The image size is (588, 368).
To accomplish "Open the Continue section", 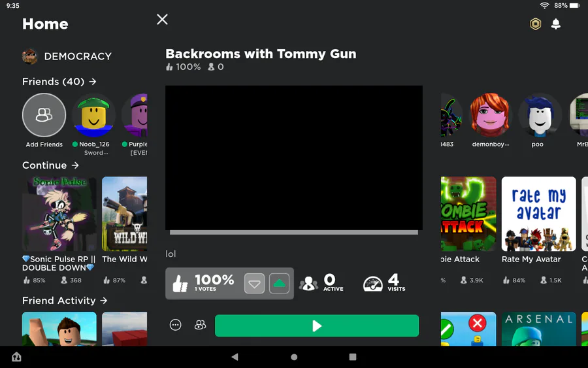I will 50,165.
